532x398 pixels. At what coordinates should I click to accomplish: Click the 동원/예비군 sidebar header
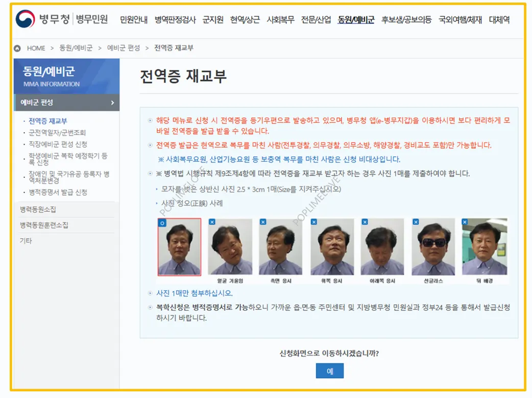(x=66, y=76)
